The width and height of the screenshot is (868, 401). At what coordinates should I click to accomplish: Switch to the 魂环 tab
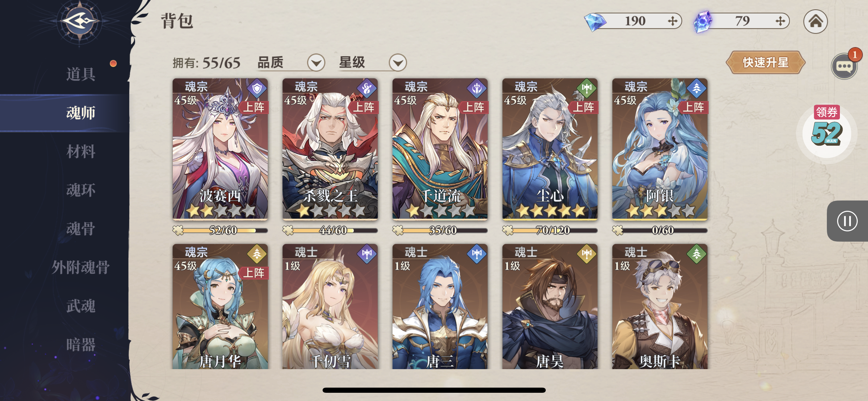[x=81, y=190]
